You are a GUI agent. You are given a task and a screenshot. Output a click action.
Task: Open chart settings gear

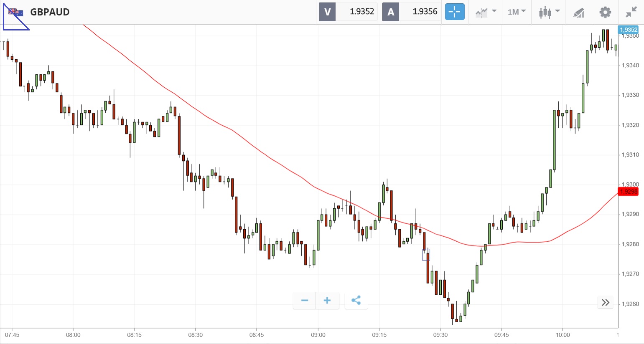(605, 12)
